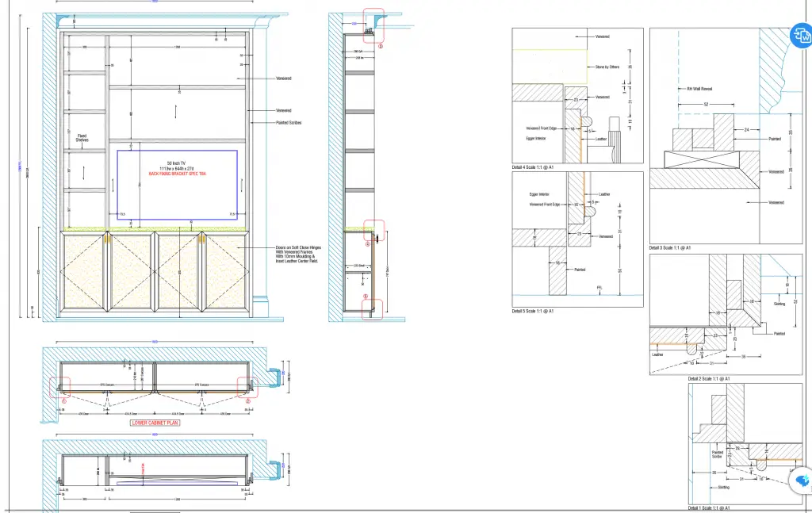Screen dimensions: 812x513
Task: Select the Rtt Wall Reveal annotation
Action: point(691,89)
